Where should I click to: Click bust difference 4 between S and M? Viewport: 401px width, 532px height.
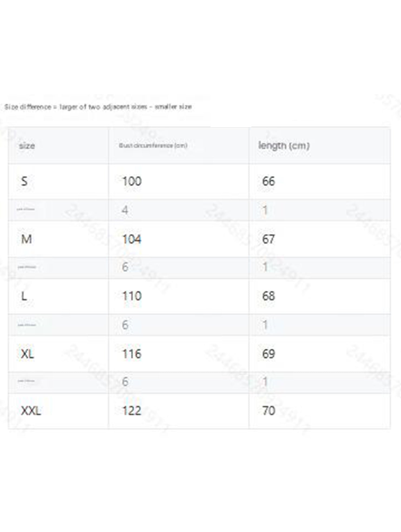(125, 210)
